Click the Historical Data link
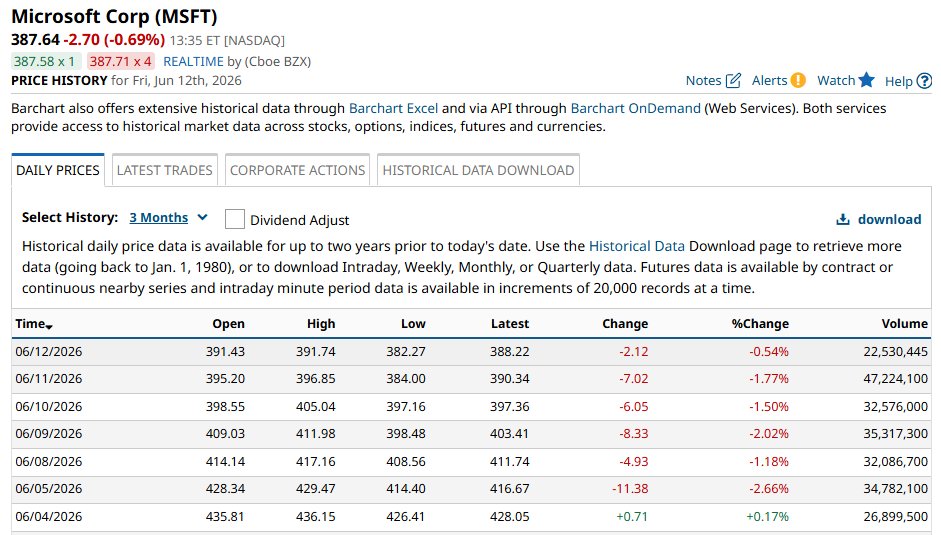Image resolution: width=941 pixels, height=535 pixels. tap(637, 246)
